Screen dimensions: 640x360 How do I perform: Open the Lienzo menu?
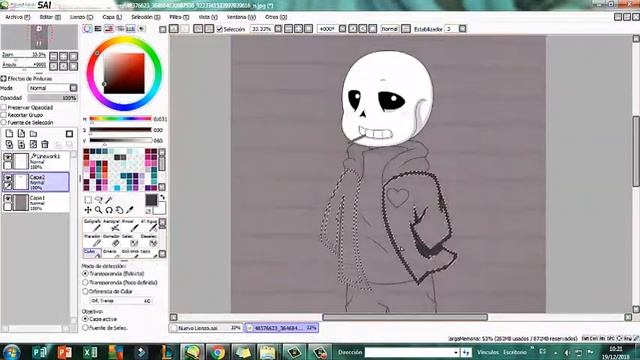82,17
